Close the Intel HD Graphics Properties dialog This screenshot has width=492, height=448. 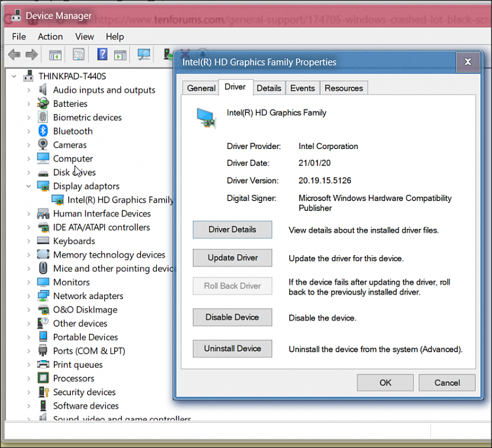pyautogui.click(x=468, y=62)
